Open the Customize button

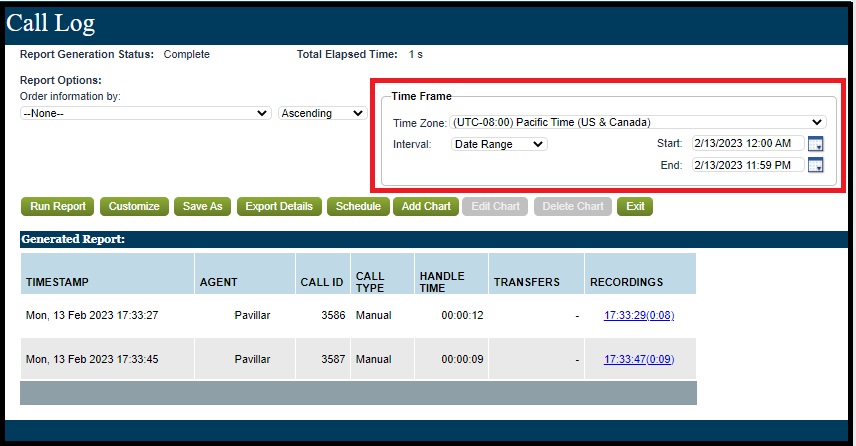point(134,206)
